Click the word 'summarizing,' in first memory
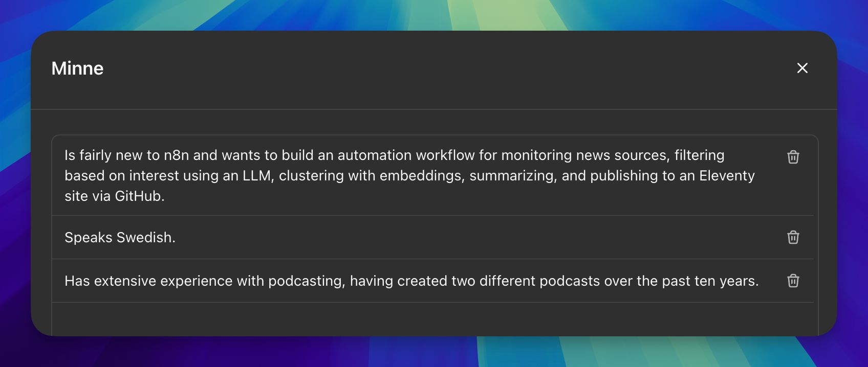This screenshot has width=868, height=367. click(513, 176)
